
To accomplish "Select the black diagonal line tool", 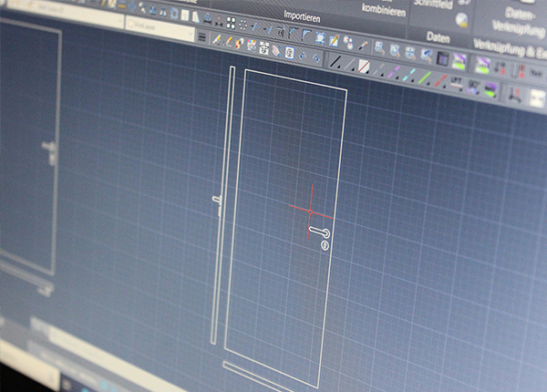I will point(335,62).
